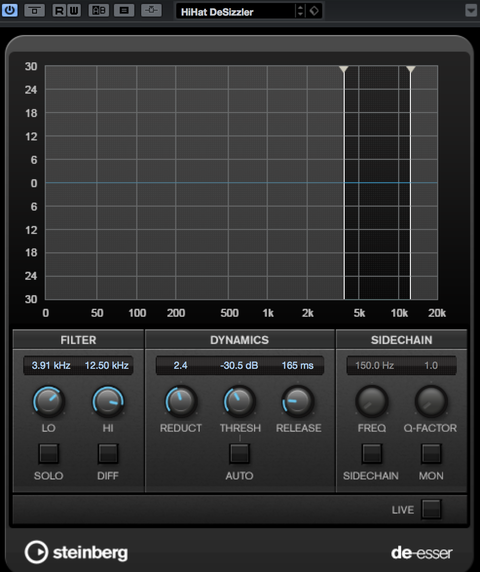Click the 12.50 kHz high filter marker handle
This screenshot has width=480, height=572.
tap(411, 69)
